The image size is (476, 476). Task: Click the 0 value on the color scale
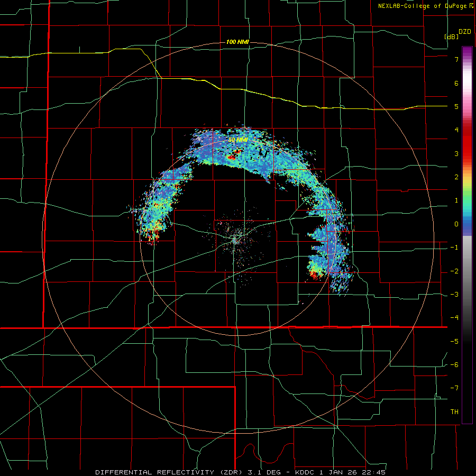[x=456, y=224]
